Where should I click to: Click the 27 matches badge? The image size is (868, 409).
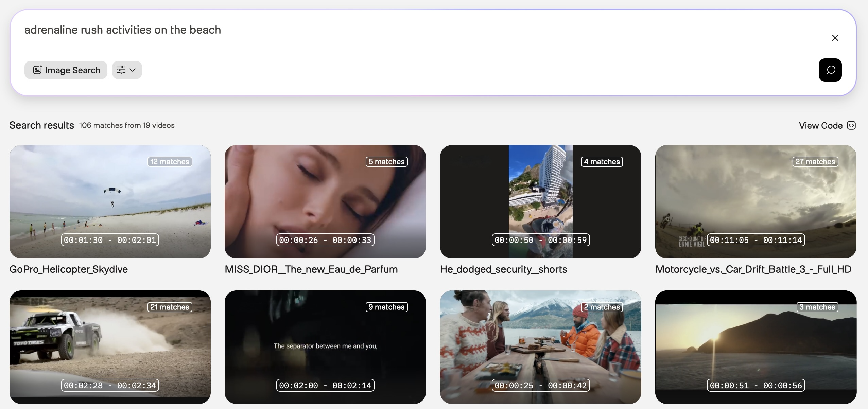coord(815,162)
